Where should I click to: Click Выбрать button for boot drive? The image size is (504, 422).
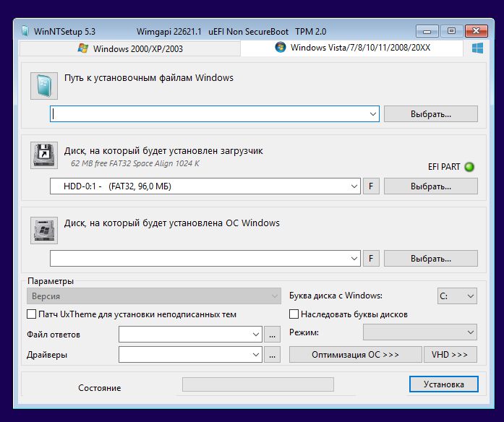click(431, 186)
